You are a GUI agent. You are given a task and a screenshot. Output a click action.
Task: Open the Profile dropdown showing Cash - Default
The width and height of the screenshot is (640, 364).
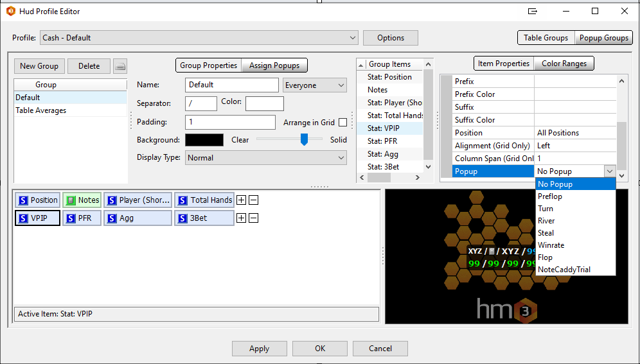(x=199, y=38)
